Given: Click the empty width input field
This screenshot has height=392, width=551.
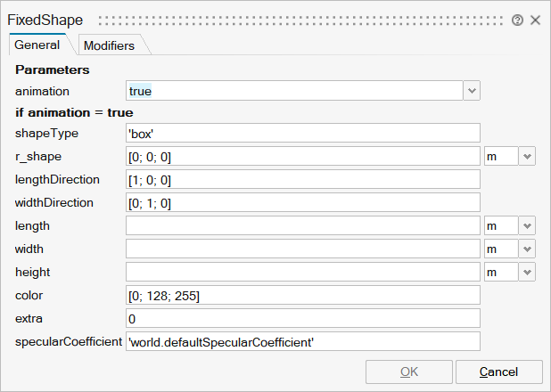Looking at the screenshot, I should [303, 249].
